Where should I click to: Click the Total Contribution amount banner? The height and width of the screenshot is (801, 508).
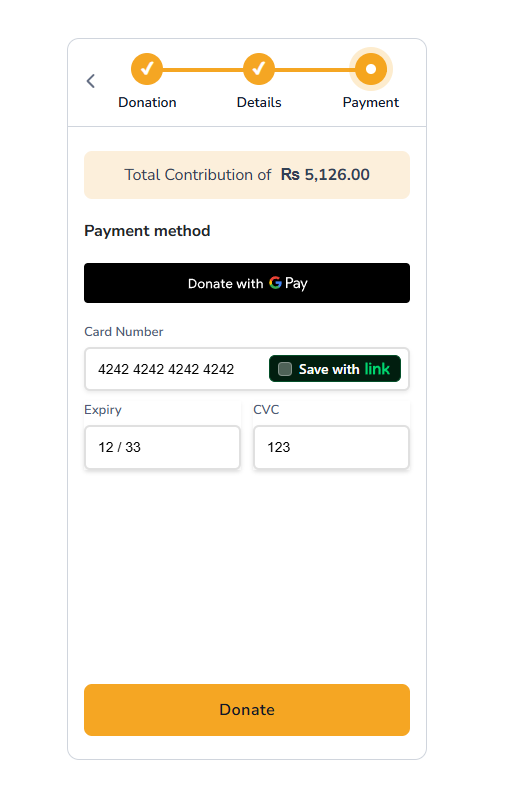click(x=247, y=175)
